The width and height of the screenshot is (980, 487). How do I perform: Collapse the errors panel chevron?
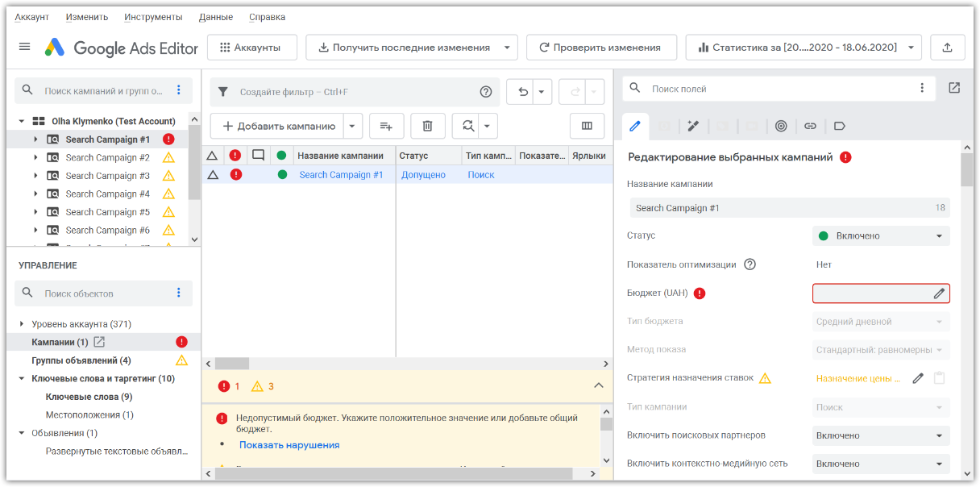point(598,385)
